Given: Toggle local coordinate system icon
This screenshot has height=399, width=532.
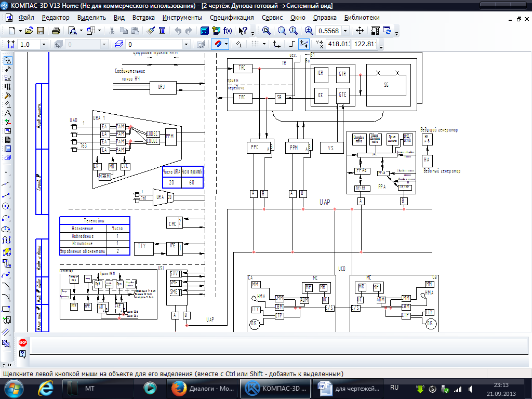Looking at the screenshot, I should point(277,44).
